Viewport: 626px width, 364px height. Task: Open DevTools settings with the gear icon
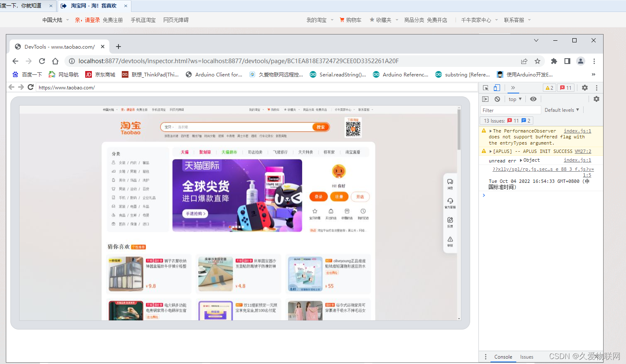pos(584,88)
